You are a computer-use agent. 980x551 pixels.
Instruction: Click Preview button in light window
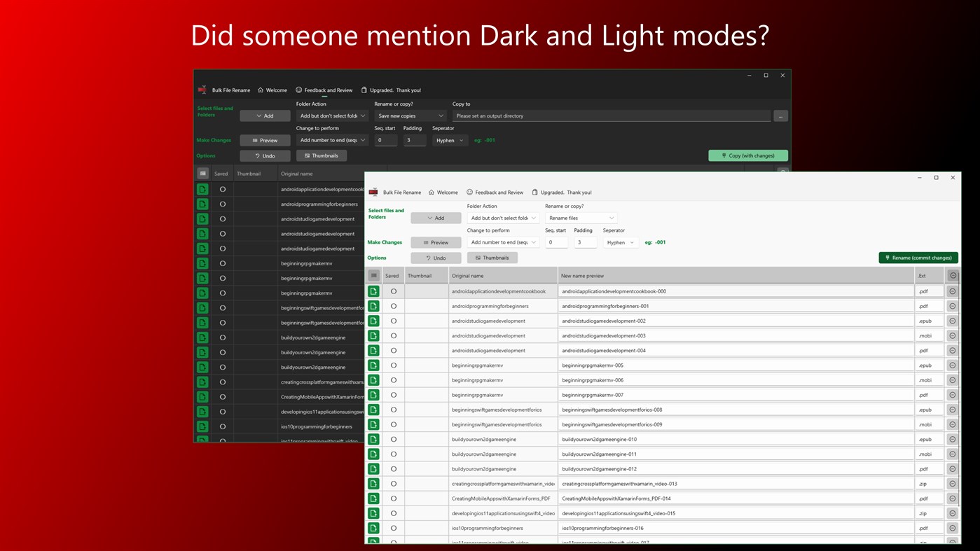point(436,242)
